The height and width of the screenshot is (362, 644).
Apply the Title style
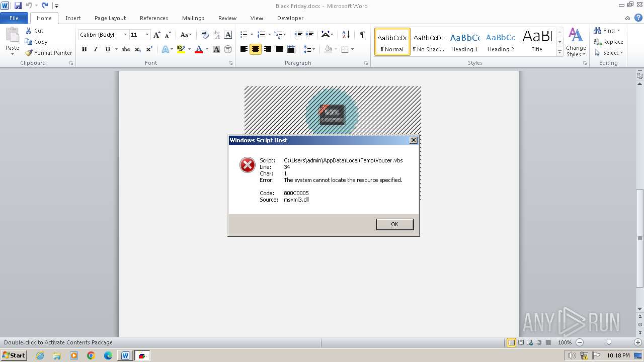(537, 42)
